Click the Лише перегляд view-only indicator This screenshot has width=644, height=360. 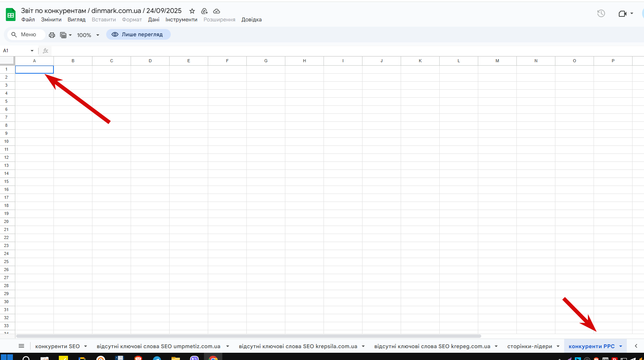(138, 34)
